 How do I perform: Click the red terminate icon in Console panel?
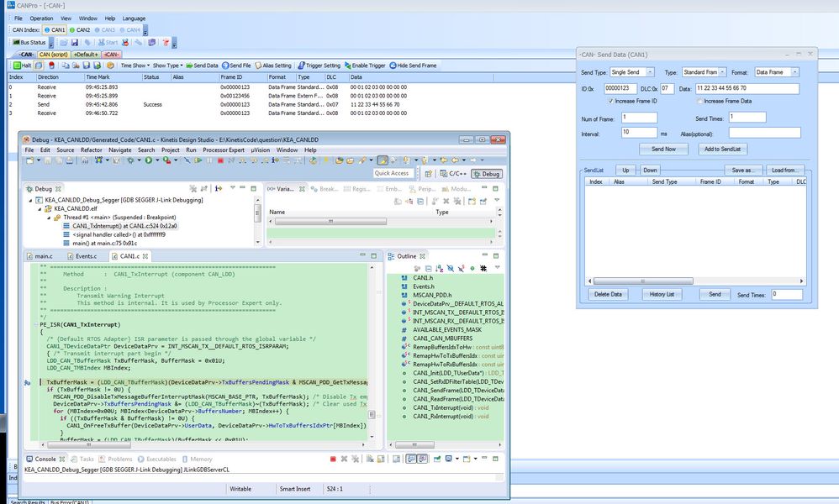[333, 459]
